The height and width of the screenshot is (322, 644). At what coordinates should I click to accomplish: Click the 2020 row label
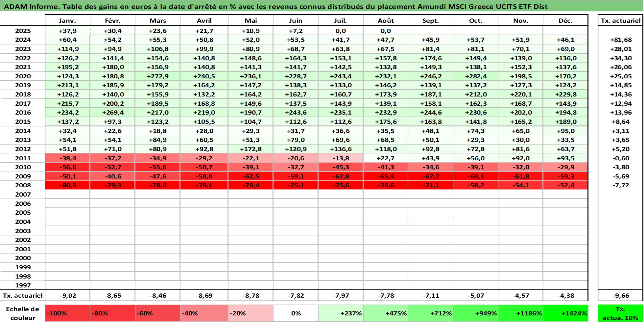point(23,76)
